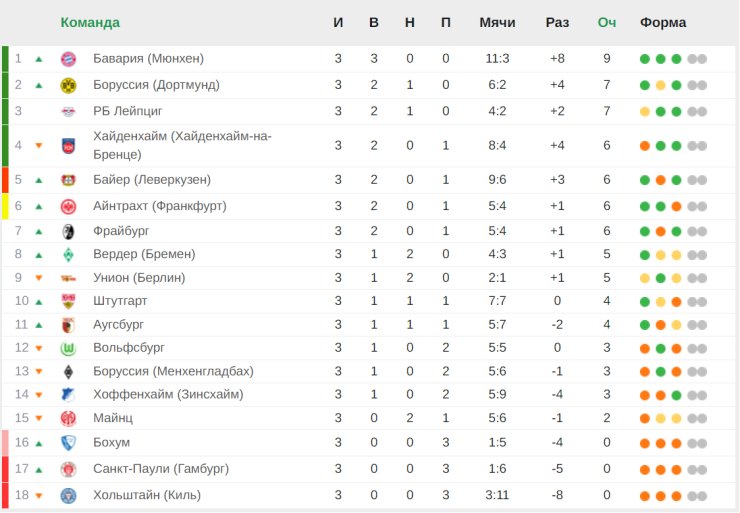Click the RB Leipzig club logo
Viewport: 740px width, 513px height.
pyautogui.click(x=68, y=111)
